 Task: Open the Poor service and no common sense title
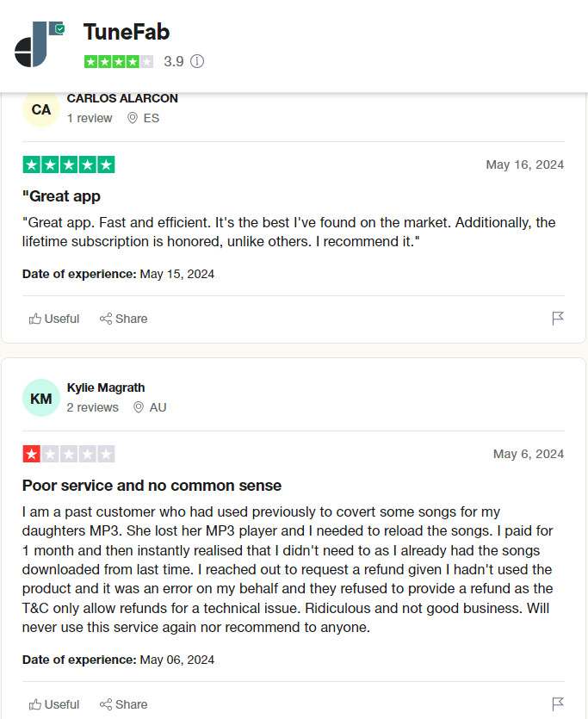152,486
